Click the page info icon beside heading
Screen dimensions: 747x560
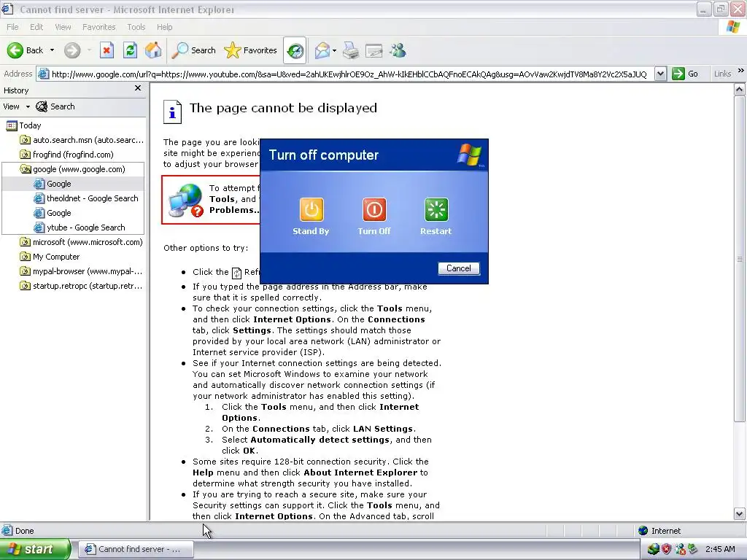pos(172,112)
